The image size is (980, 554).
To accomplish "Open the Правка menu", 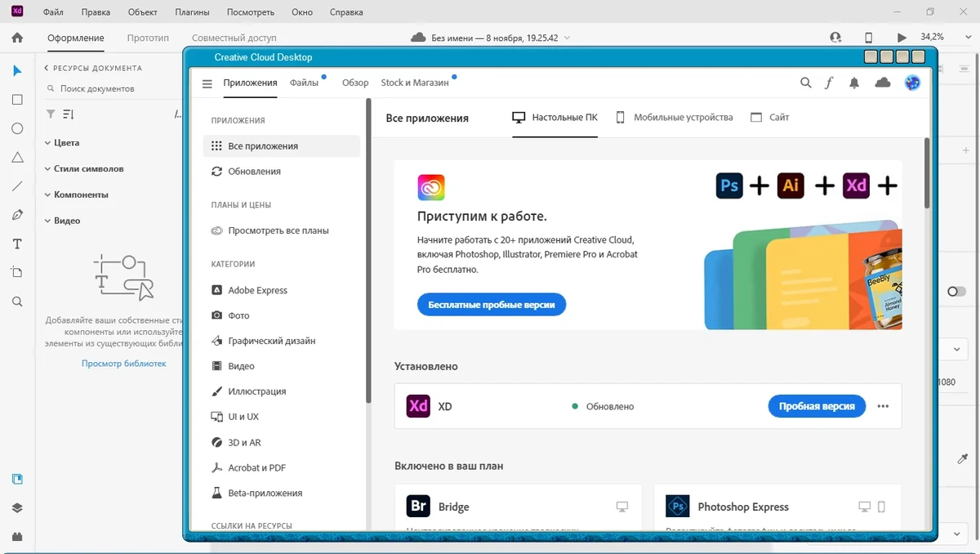I will (x=96, y=12).
